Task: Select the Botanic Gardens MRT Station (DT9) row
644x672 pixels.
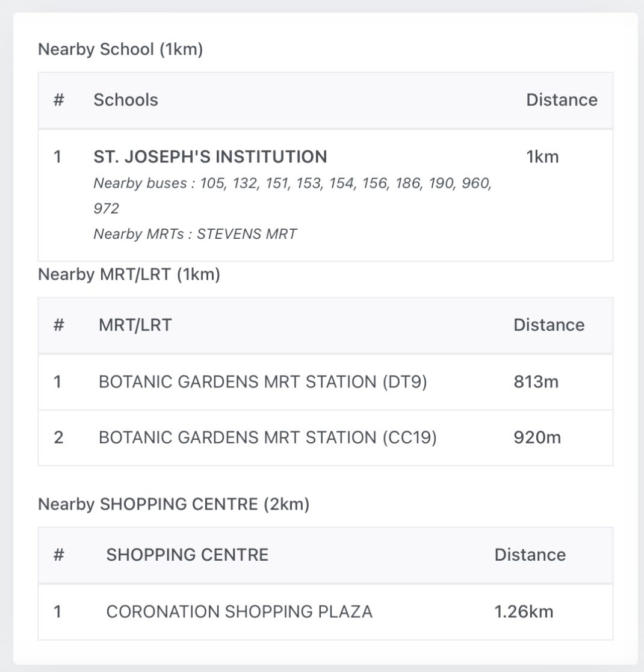Action: pyautogui.click(x=262, y=382)
